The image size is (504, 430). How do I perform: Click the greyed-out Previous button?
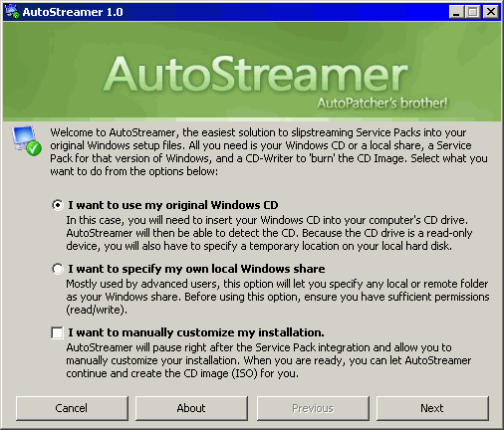click(x=313, y=408)
